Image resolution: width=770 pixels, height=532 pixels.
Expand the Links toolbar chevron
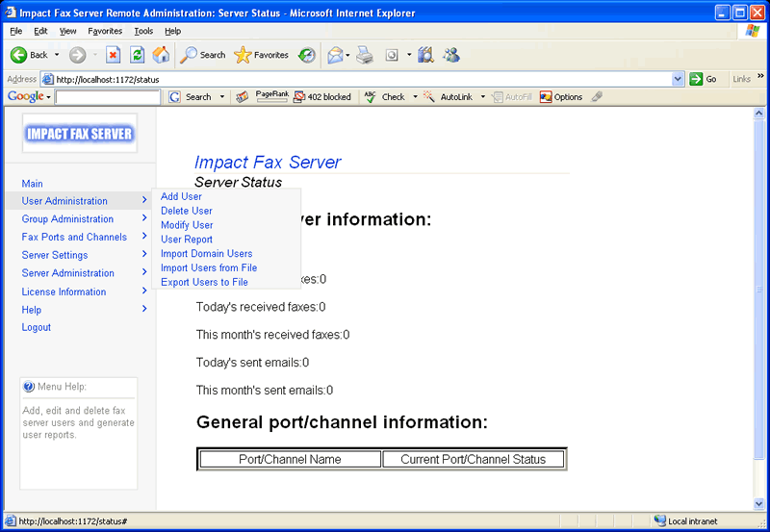tap(760, 76)
